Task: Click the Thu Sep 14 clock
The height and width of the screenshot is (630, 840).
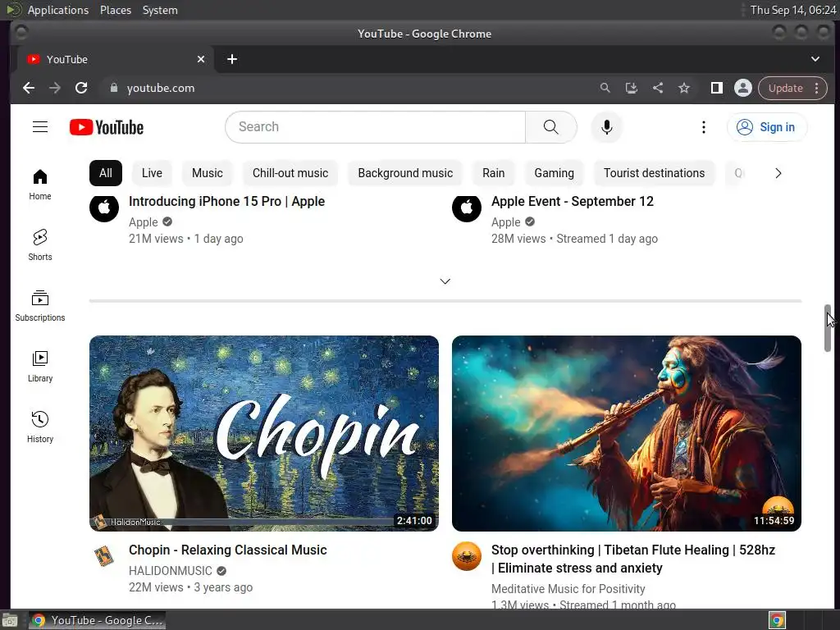Action: [793, 10]
